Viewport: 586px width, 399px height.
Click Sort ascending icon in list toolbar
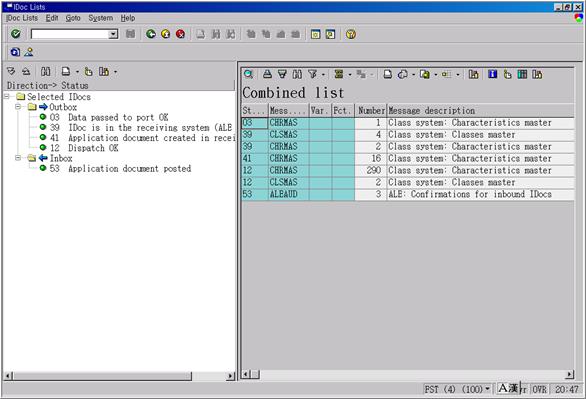[267, 74]
